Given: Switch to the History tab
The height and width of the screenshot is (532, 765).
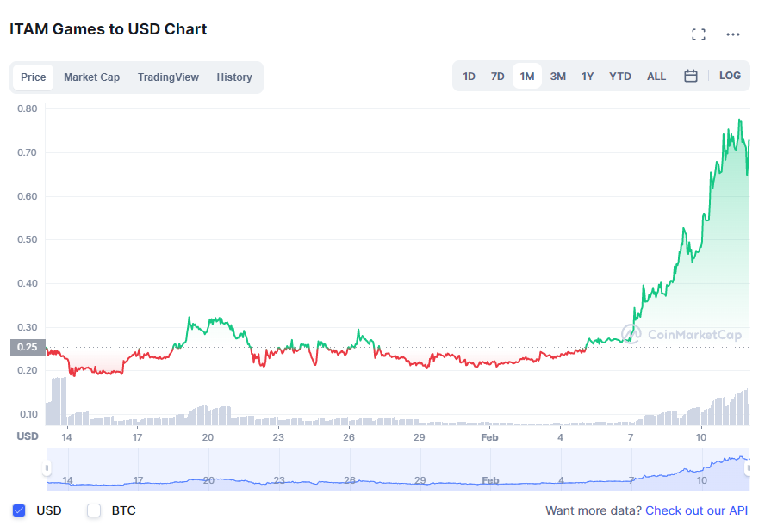Looking at the screenshot, I should (x=234, y=77).
